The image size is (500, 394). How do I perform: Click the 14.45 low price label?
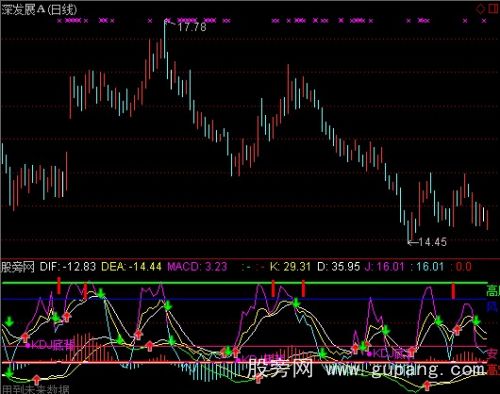pos(432,242)
